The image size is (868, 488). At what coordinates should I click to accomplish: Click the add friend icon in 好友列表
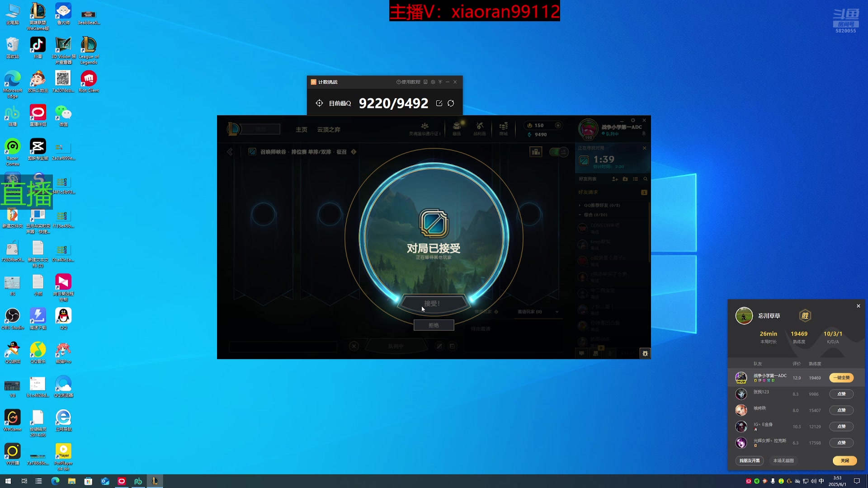[615, 179]
